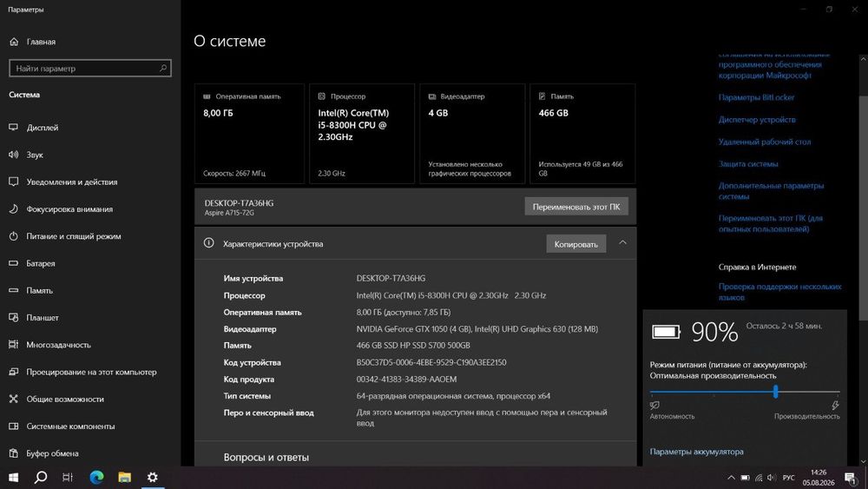Show hidden tray icons chevron
The height and width of the screenshot is (489, 868).
(731, 478)
